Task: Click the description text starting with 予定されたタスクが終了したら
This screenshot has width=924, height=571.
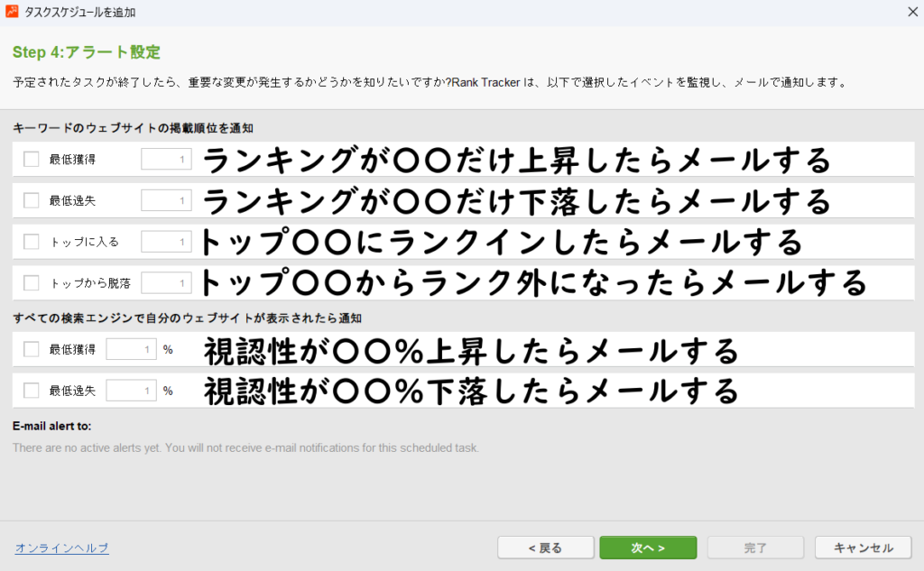Action: tap(430, 82)
